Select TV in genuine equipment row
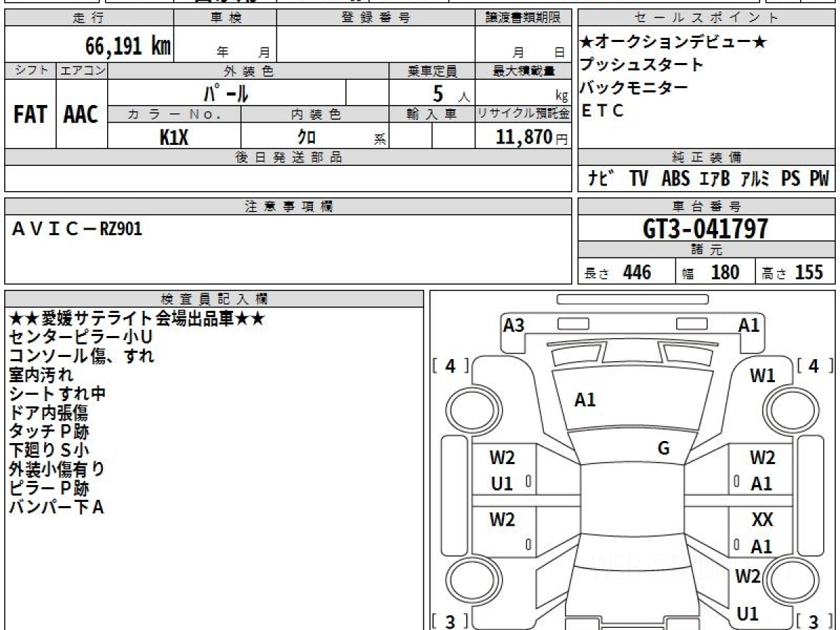 [x=638, y=178]
